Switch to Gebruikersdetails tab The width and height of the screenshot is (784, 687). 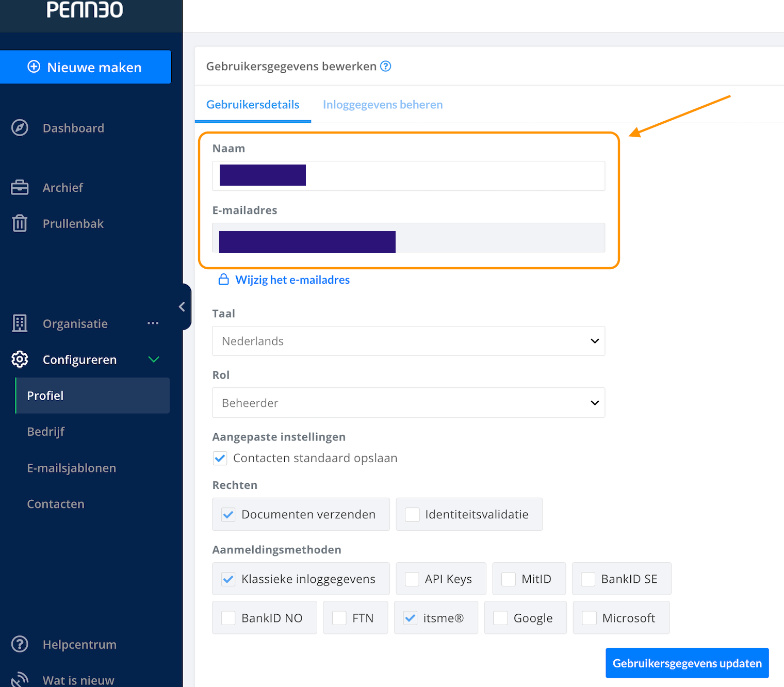253,104
